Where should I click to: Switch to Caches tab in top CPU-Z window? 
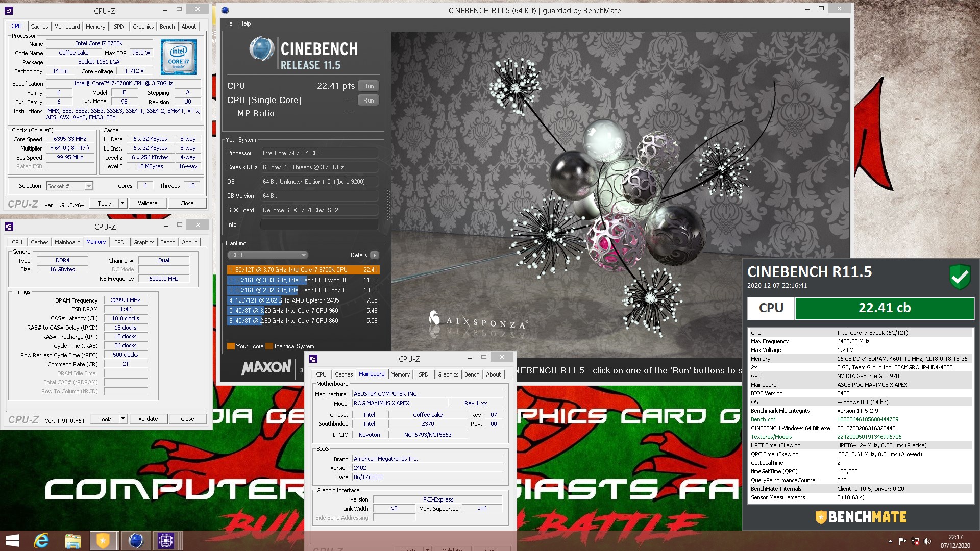[39, 27]
